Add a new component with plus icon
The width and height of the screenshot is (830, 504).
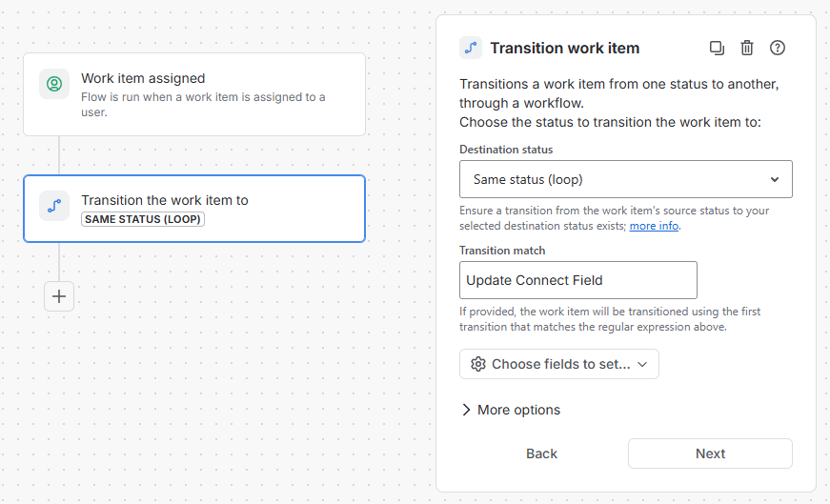(59, 296)
